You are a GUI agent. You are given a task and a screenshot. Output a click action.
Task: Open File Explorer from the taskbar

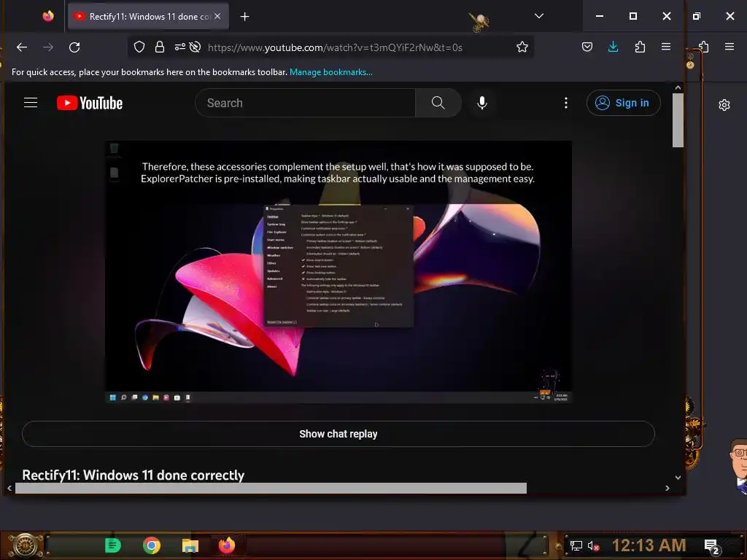click(x=190, y=545)
